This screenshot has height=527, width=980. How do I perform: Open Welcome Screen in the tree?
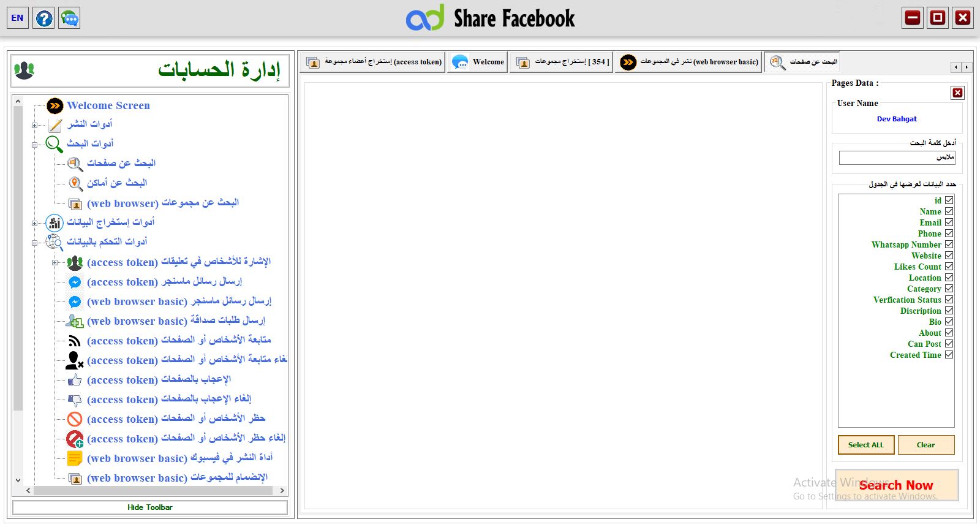point(108,105)
